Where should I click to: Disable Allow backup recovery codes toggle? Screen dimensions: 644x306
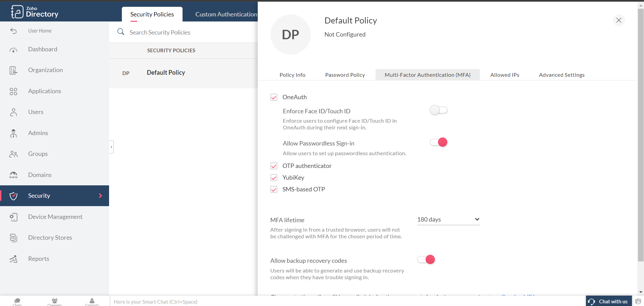pyautogui.click(x=426, y=260)
